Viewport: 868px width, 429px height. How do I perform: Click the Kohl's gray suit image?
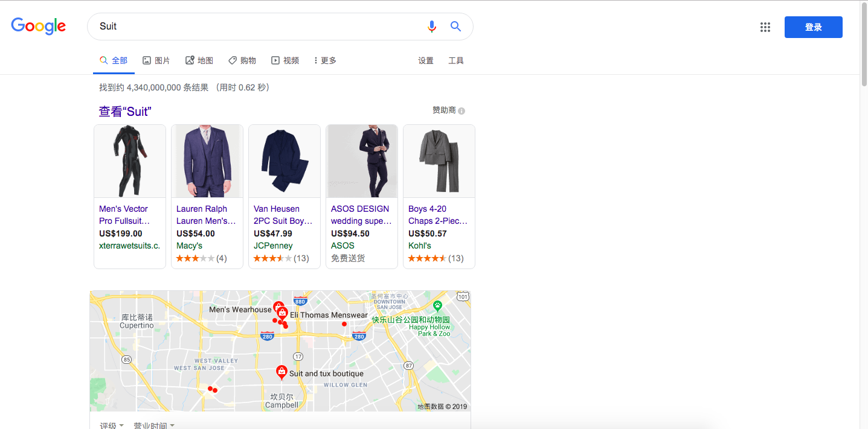(x=439, y=161)
